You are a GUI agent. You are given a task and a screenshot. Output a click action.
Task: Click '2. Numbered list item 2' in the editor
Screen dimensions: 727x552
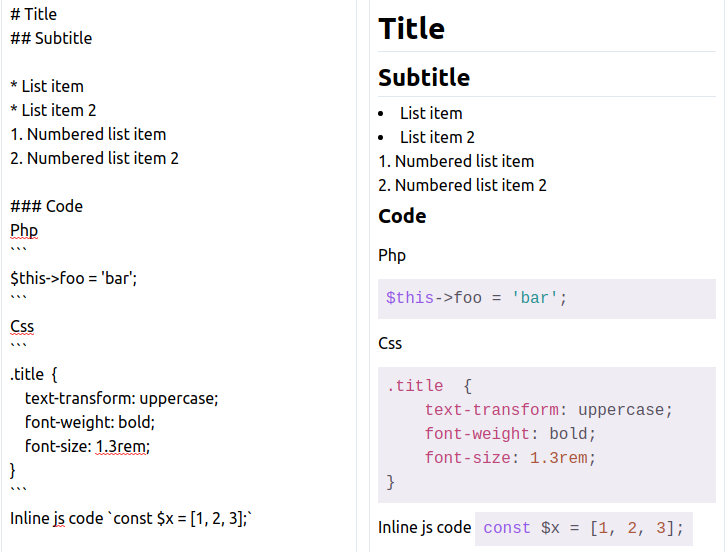(x=94, y=158)
